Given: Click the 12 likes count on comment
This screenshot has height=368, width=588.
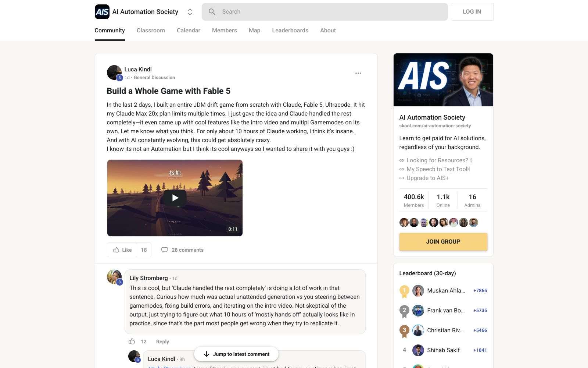Looking at the screenshot, I should pyautogui.click(x=144, y=342).
